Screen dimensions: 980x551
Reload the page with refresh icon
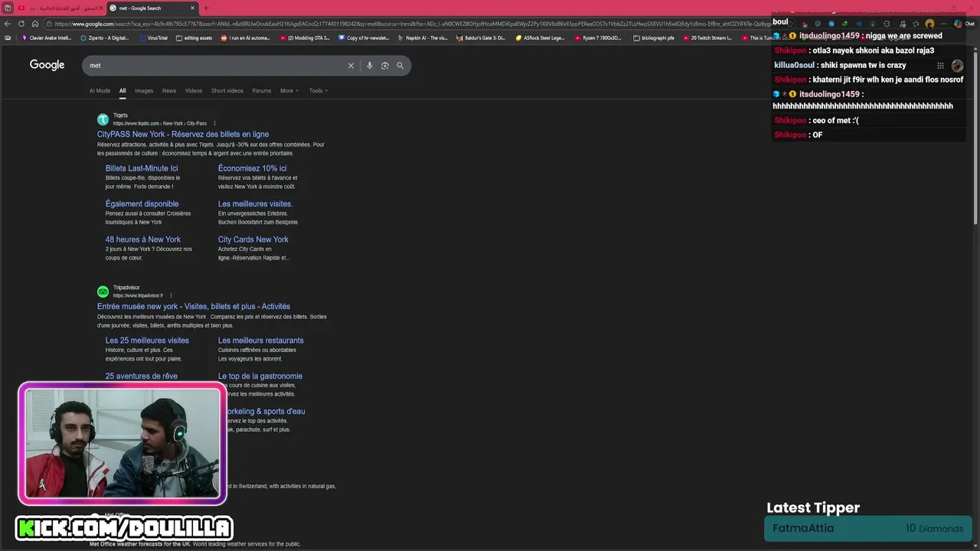pyautogui.click(x=21, y=24)
